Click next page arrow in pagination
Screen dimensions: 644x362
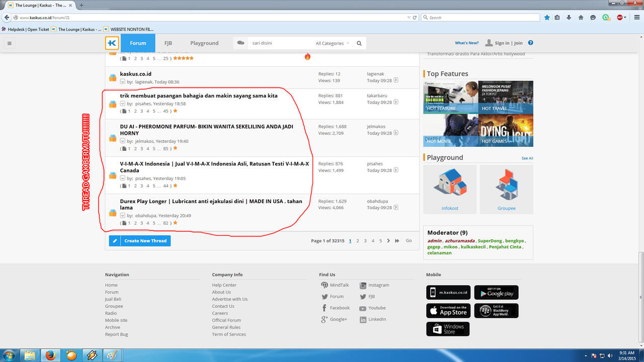point(388,241)
